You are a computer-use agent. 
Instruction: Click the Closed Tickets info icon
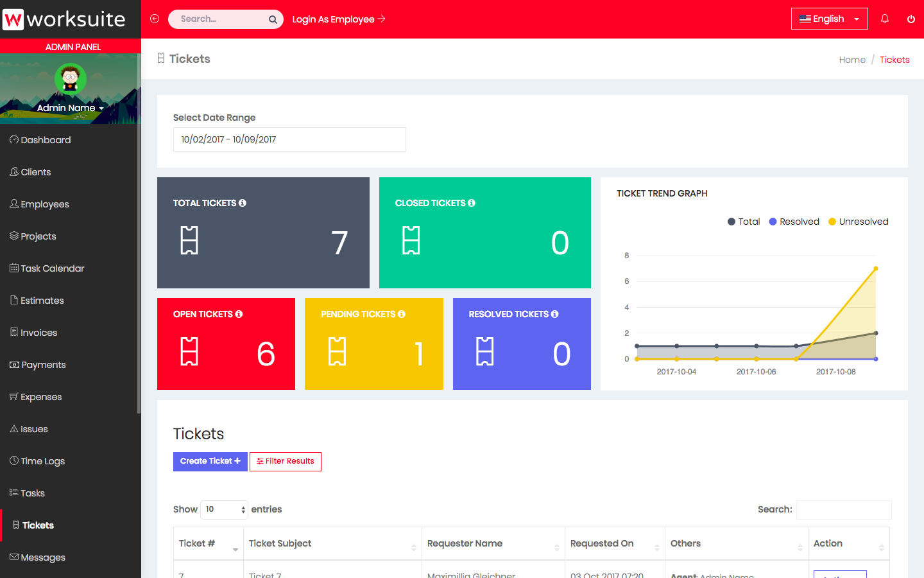[x=472, y=203]
